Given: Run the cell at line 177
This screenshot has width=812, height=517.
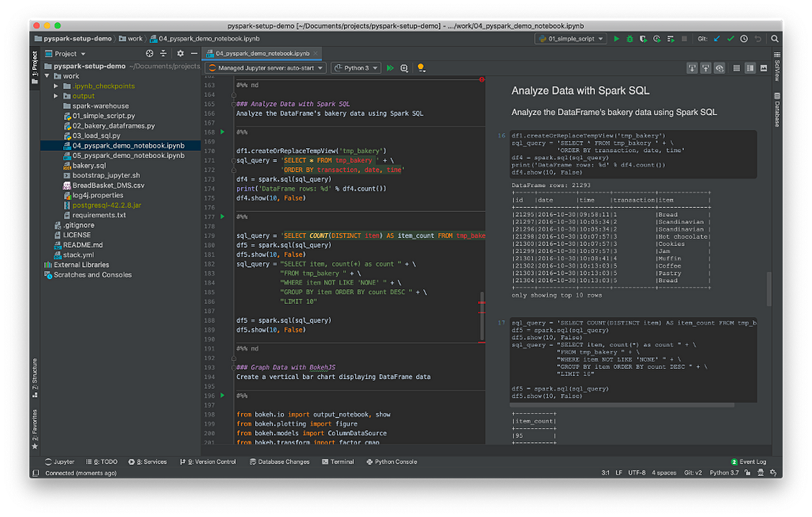Looking at the screenshot, I should tap(223, 216).
